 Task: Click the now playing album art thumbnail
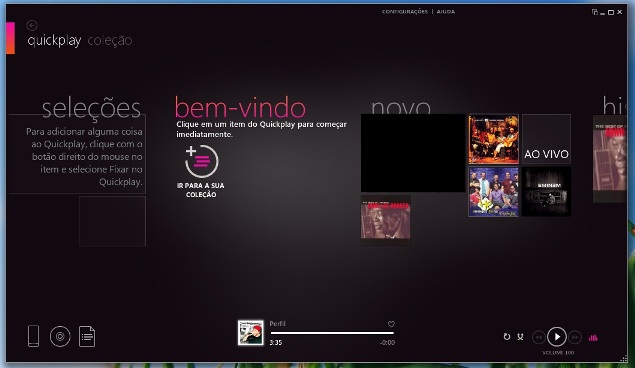tap(251, 333)
